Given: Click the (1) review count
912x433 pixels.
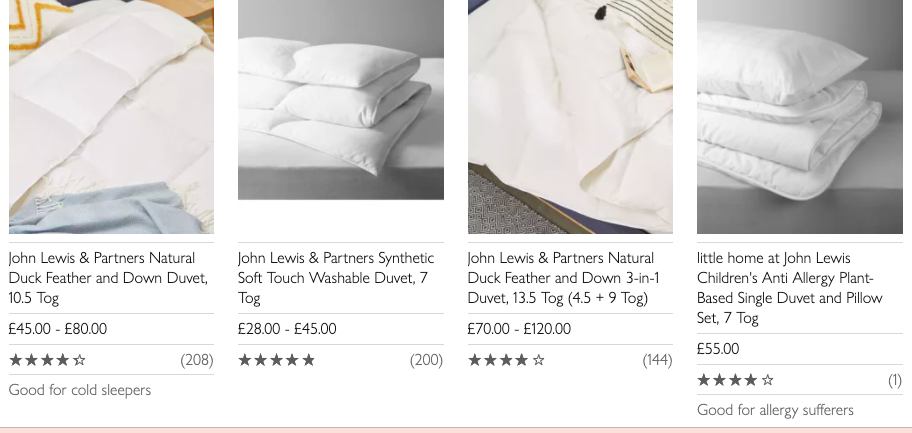Looking at the screenshot, I should 895,380.
